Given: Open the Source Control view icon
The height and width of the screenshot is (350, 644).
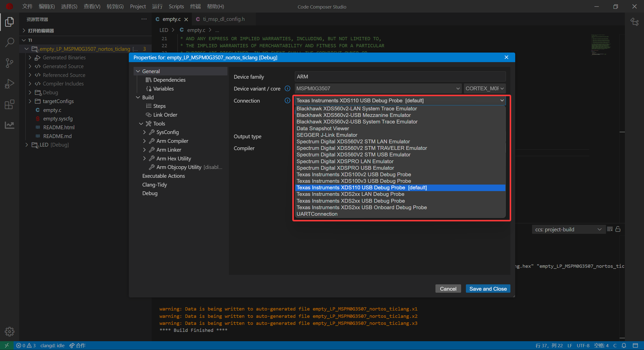Looking at the screenshot, I should (x=10, y=63).
